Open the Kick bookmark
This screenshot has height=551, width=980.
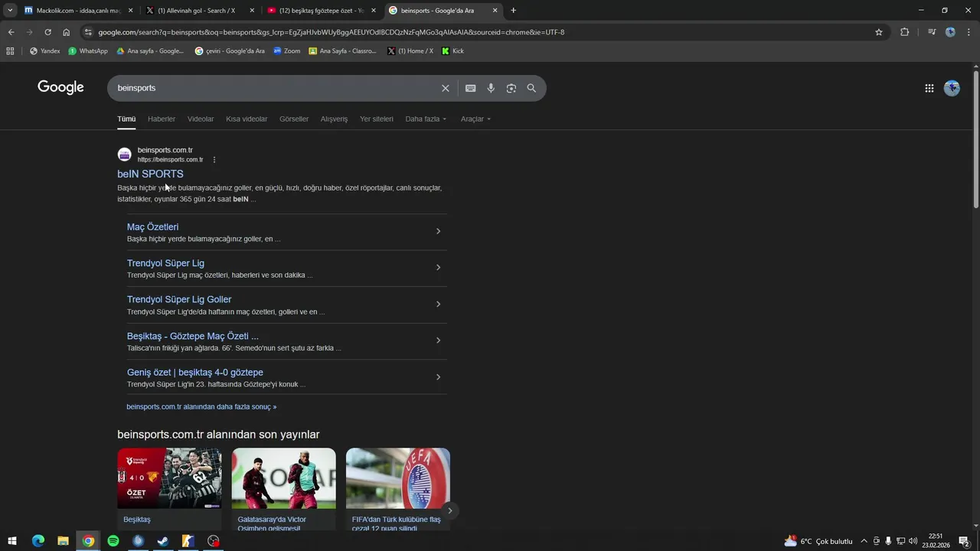(x=453, y=51)
